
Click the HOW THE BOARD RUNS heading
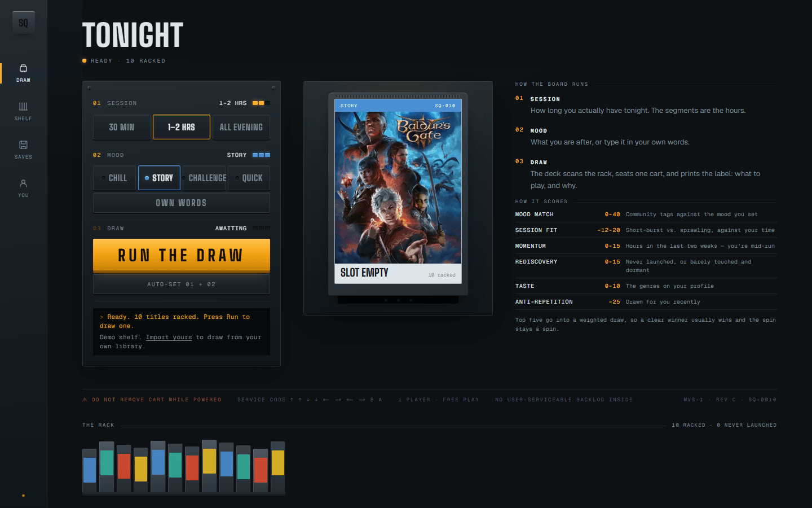[x=551, y=84]
